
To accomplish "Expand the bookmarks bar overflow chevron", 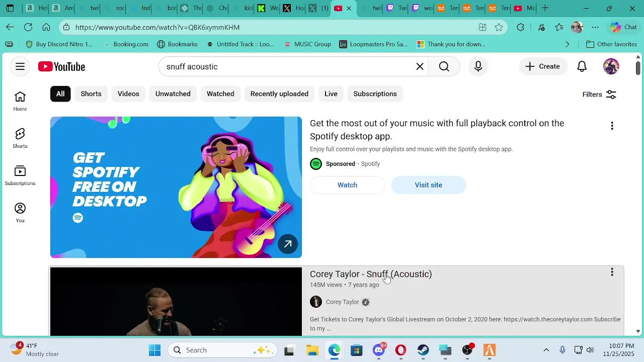I will pos(568,44).
